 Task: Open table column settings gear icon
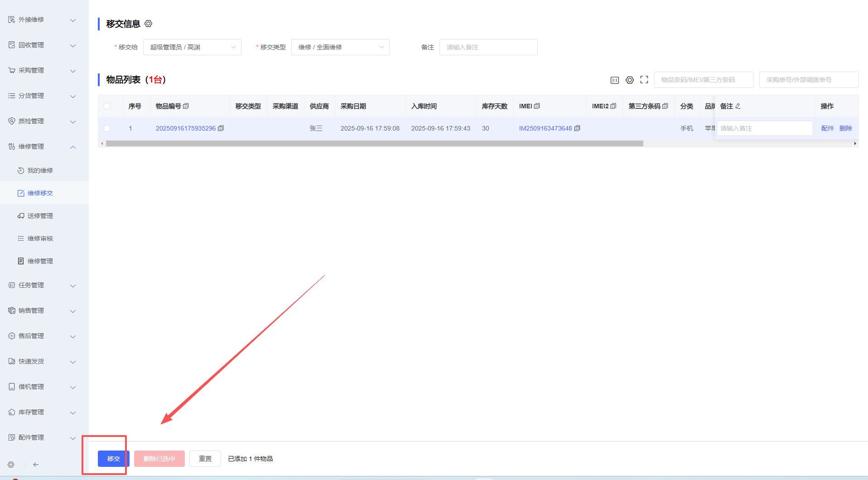point(629,80)
